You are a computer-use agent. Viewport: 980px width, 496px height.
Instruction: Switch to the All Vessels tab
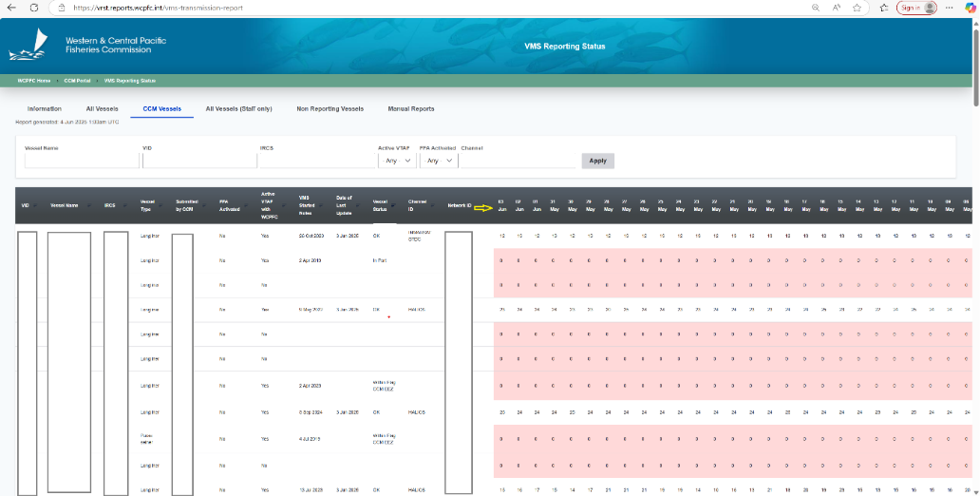(102, 109)
